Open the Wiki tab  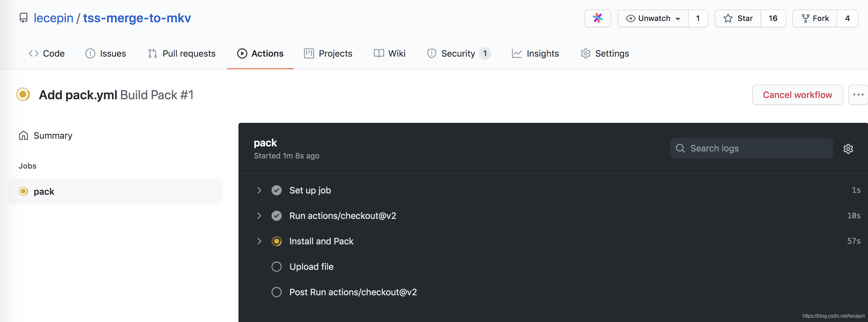click(x=389, y=53)
